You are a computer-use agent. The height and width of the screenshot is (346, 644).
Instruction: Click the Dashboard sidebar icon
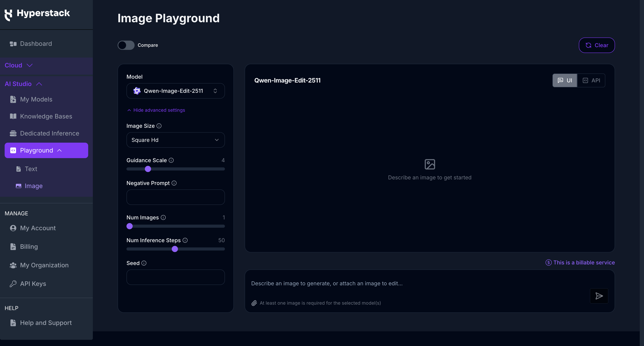click(x=13, y=44)
